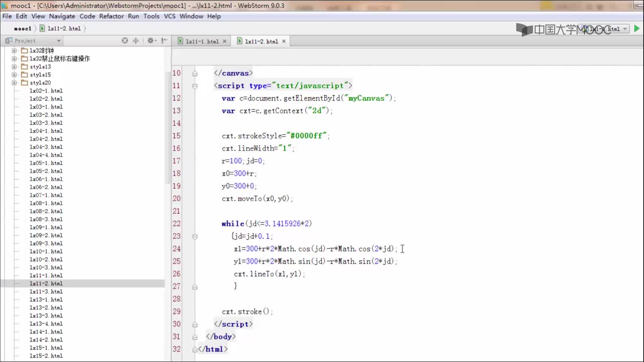The width and height of the screenshot is (644, 362).
Task: Expand the style15 folder
Action: point(14,75)
